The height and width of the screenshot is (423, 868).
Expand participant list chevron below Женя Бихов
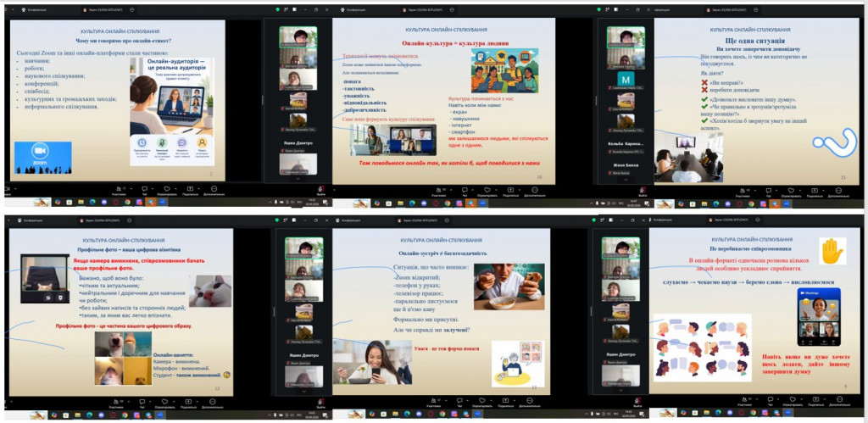pyautogui.click(x=626, y=180)
